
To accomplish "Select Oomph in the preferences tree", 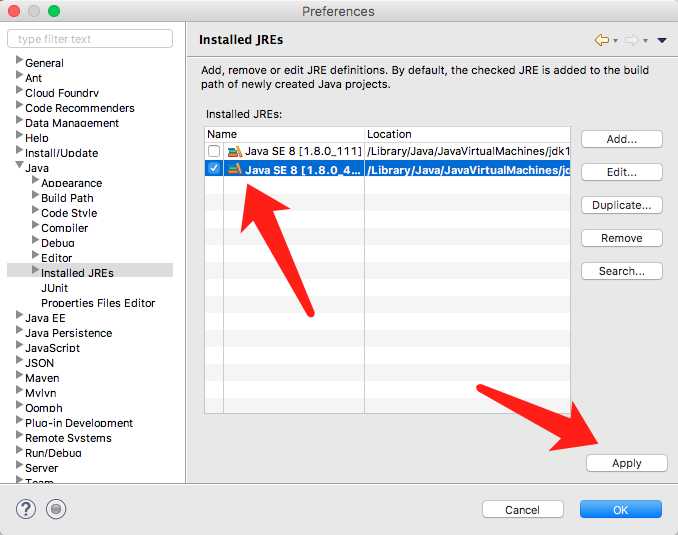I will click(44, 408).
